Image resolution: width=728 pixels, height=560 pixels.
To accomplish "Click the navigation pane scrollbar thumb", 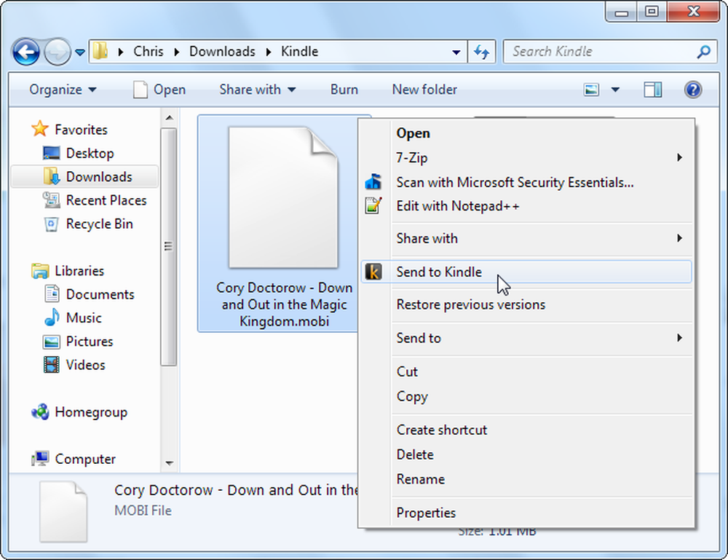I will point(169,247).
